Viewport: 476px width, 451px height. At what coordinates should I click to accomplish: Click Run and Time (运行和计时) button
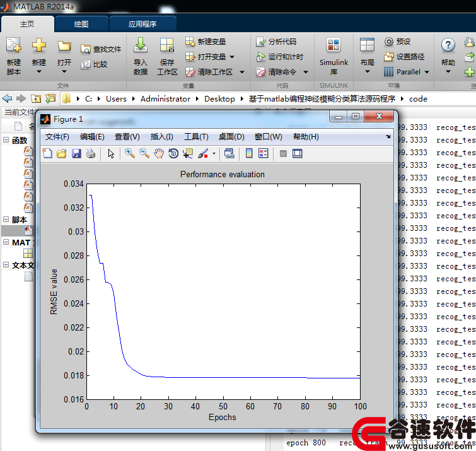279,57
